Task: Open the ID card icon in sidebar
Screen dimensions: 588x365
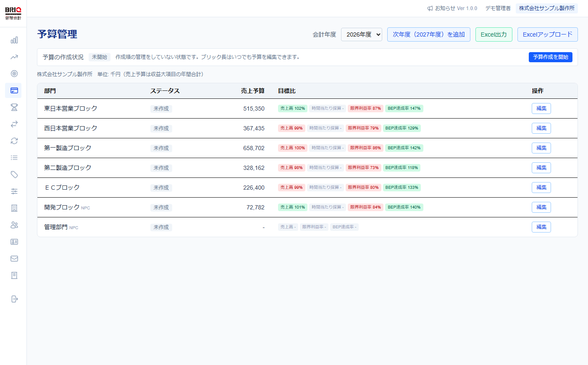Action: click(x=14, y=242)
